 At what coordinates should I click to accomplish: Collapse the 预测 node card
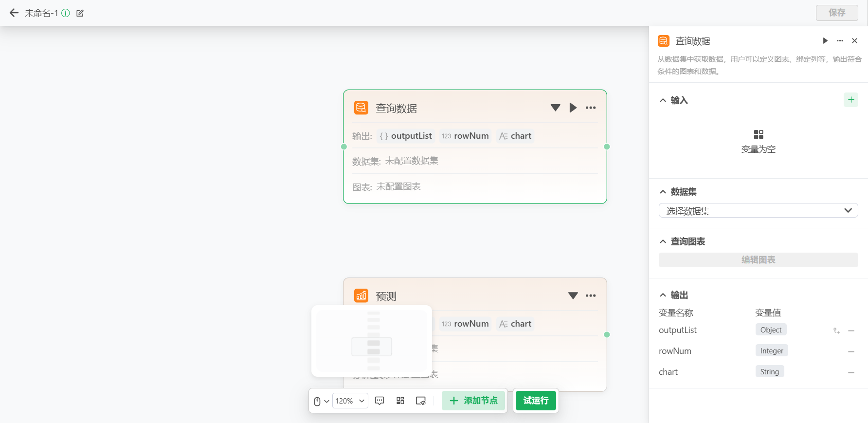tap(573, 295)
